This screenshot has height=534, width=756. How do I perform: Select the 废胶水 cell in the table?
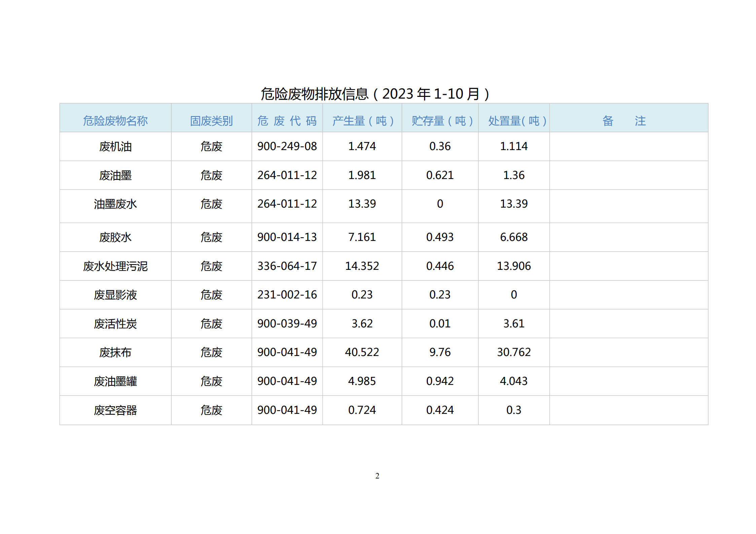coord(115,237)
